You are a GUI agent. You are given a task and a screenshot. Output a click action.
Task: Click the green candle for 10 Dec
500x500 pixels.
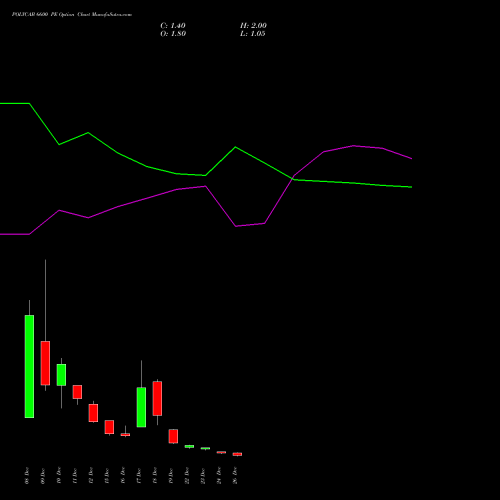[61, 375]
